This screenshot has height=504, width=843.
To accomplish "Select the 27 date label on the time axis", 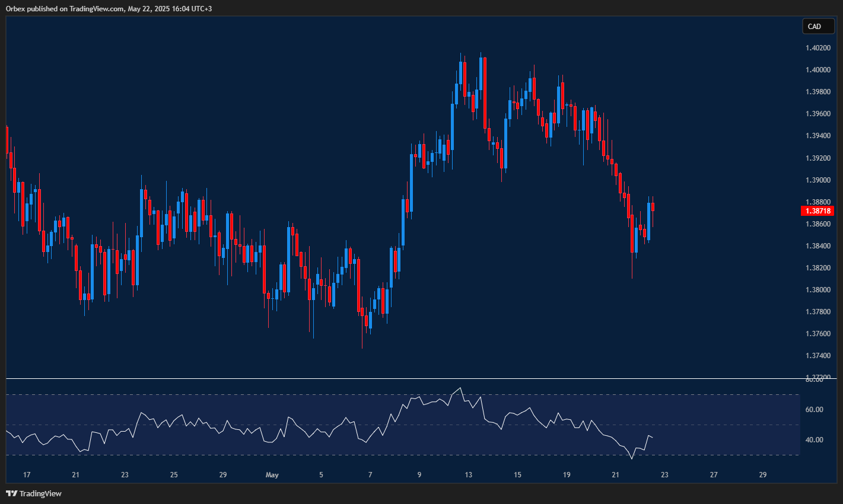I will (714, 475).
